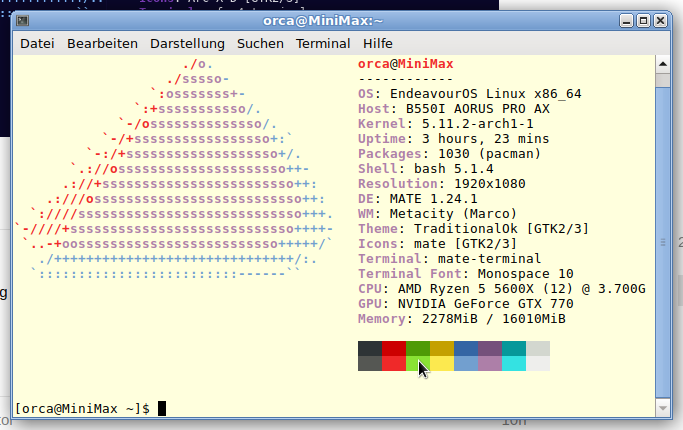The height and width of the screenshot is (430, 683).
Task: Open the Suchen menu
Action: 260,44
